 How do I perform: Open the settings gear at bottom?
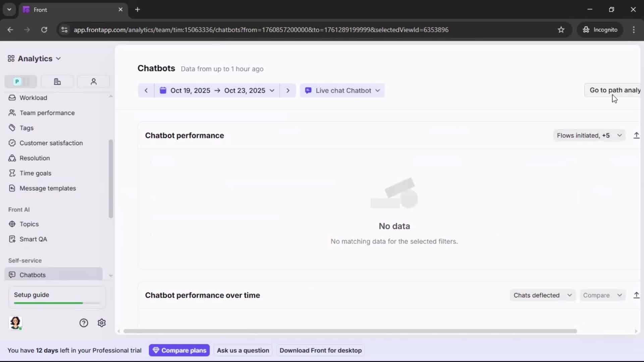101,323
